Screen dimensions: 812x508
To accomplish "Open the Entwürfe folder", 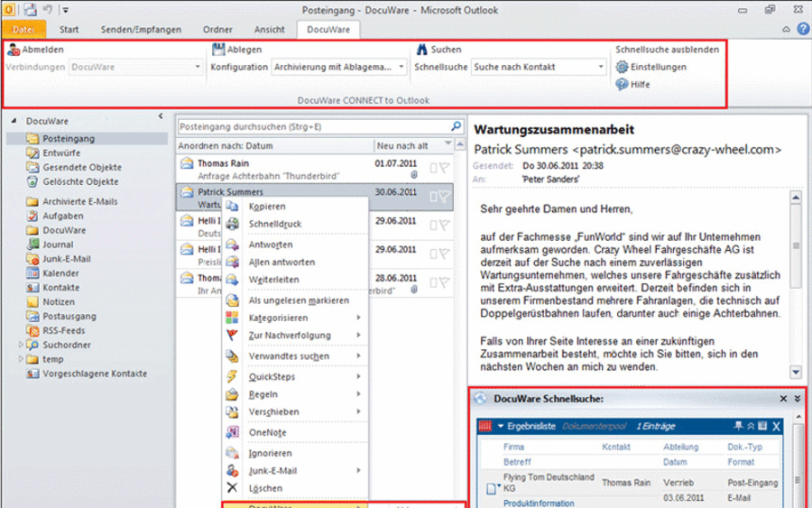I will [61, 152].
